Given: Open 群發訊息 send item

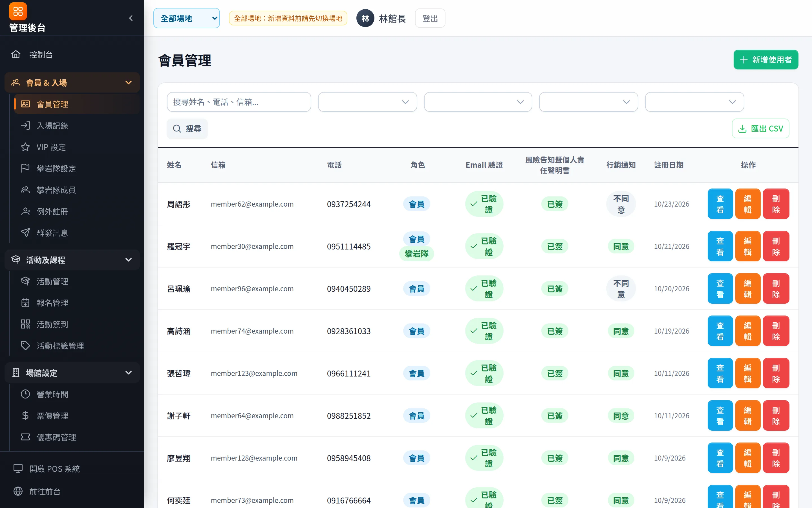Looking at the screenshot, I should pyautogui.click(x=76, y=233).
